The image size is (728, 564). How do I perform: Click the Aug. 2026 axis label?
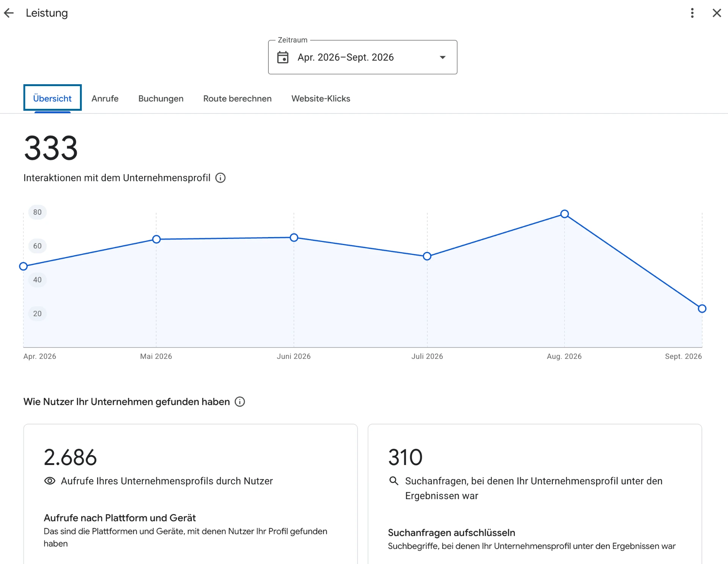tap(564, 357)
